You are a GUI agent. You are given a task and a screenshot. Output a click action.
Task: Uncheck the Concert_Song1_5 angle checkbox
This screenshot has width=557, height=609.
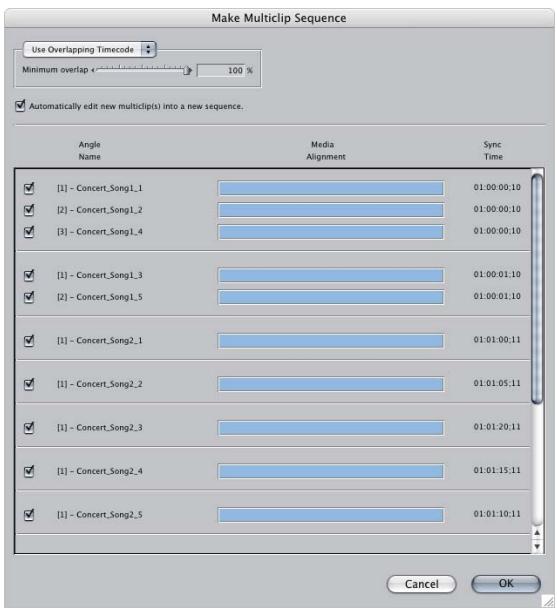(x=29, y=297)
